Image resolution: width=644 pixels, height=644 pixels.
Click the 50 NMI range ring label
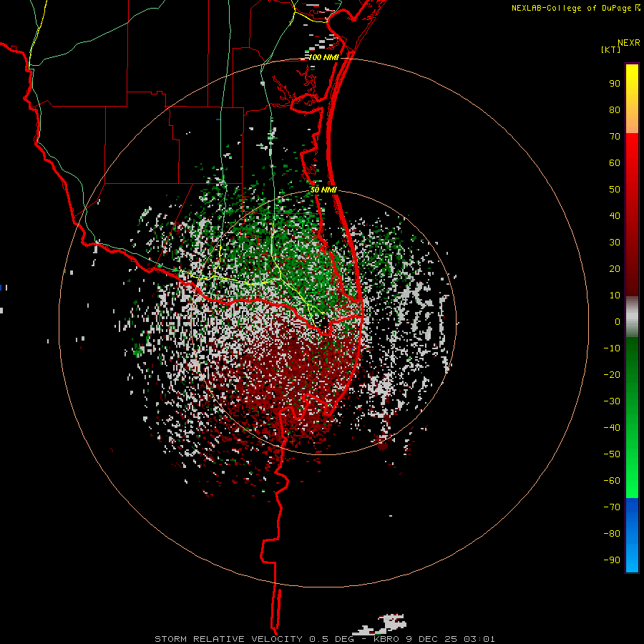pos(323,190)
